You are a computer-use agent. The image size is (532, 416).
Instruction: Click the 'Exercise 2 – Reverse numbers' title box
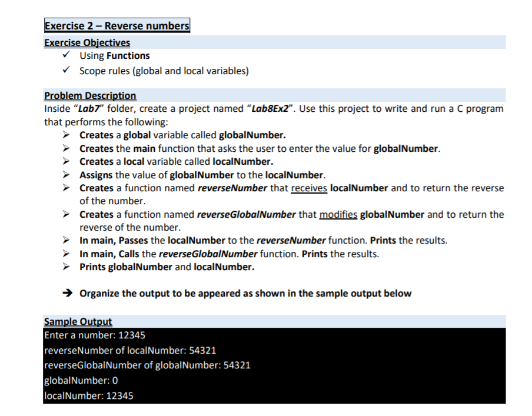pyautogui.click(x=117, y=25)
